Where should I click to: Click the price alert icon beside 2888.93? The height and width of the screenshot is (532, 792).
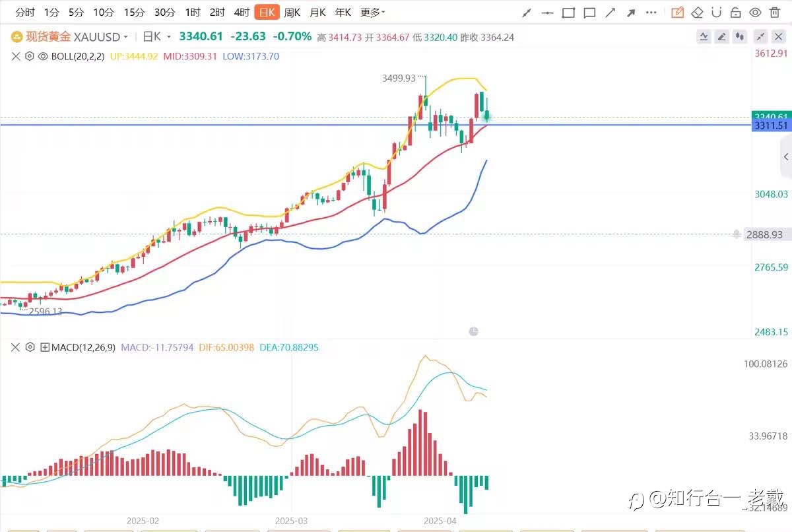click(x=736, y=234)
